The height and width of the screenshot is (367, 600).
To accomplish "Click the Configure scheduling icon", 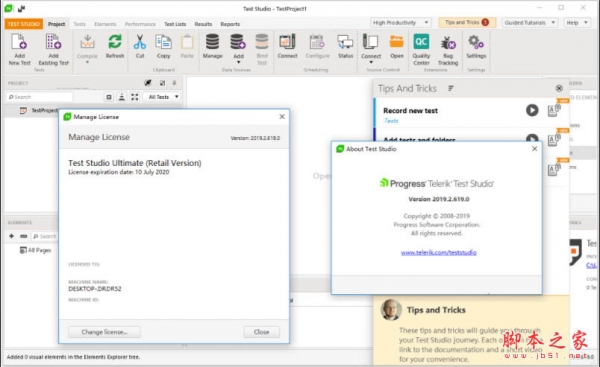I will [x=317, y=42].
